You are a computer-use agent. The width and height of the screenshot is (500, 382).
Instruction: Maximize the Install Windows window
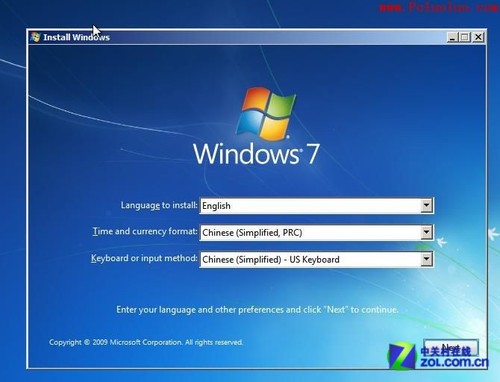pos(465,37)
